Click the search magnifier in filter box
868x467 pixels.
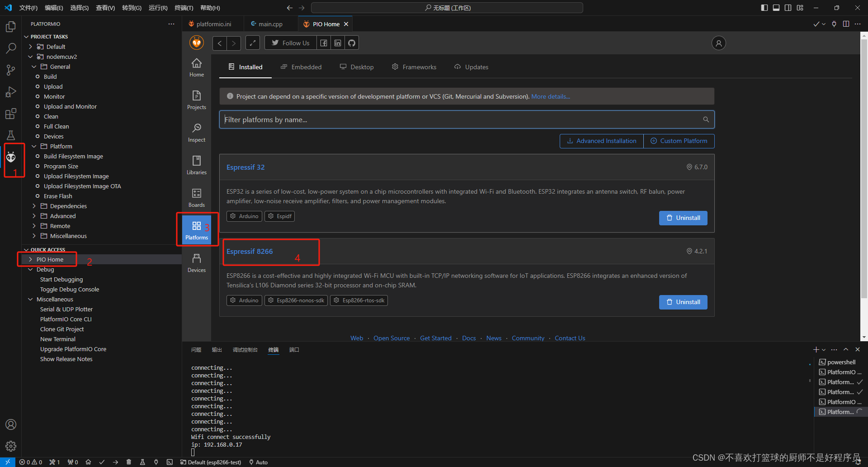pyautogui.click(x=706, y=119)
